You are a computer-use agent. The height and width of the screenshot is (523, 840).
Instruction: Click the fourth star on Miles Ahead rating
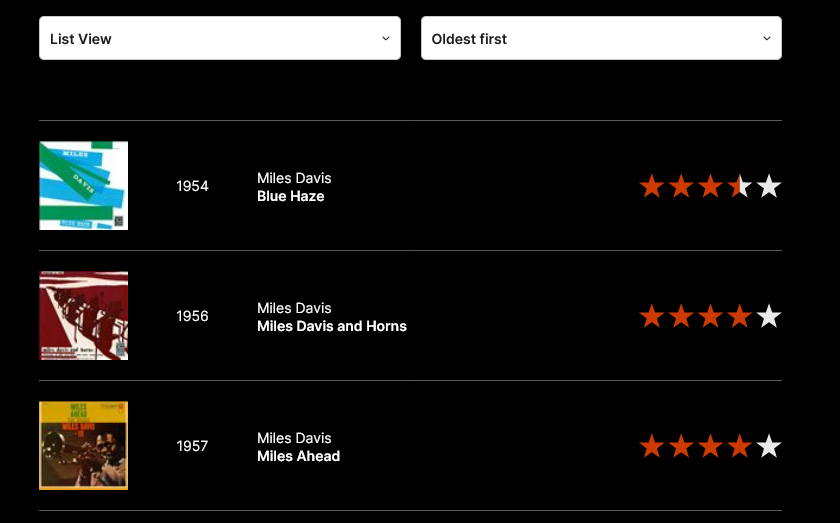(740, 446)
